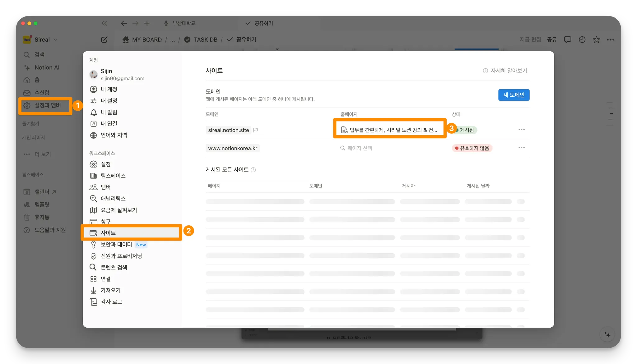Viewport: 637px width, 364px height.
Task: Select 멤버 in workspace settings
Action: [105, 187]
